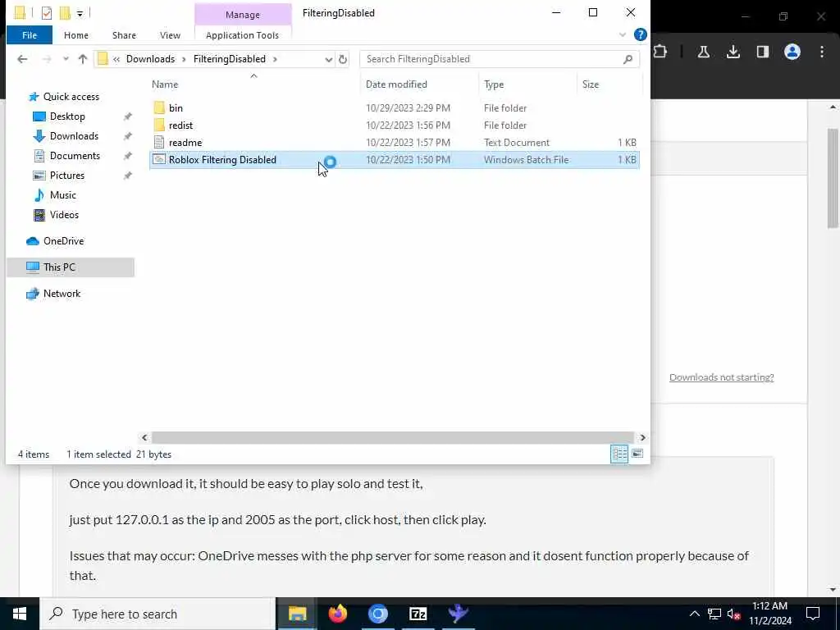Image resolution: width=840 pixels, height=630 pixels.
Task: Click the browser page vertical scrollbar thumb
Action: click(x=833, y=178)
